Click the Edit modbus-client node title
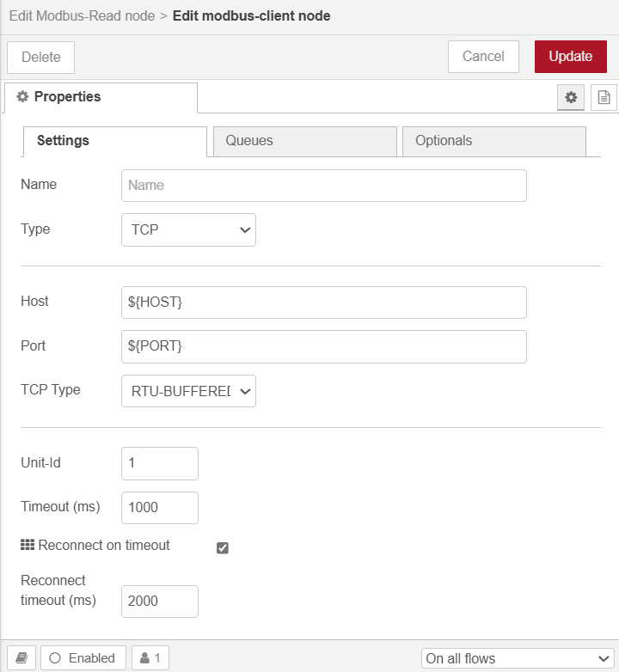 click(252, 15)
